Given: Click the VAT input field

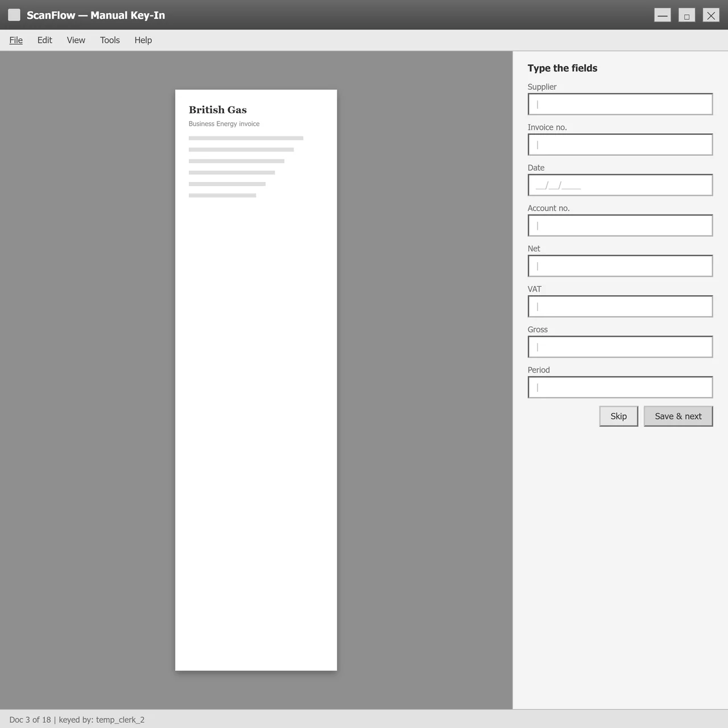Looking at the screenshot, I should tap(620, 306).
